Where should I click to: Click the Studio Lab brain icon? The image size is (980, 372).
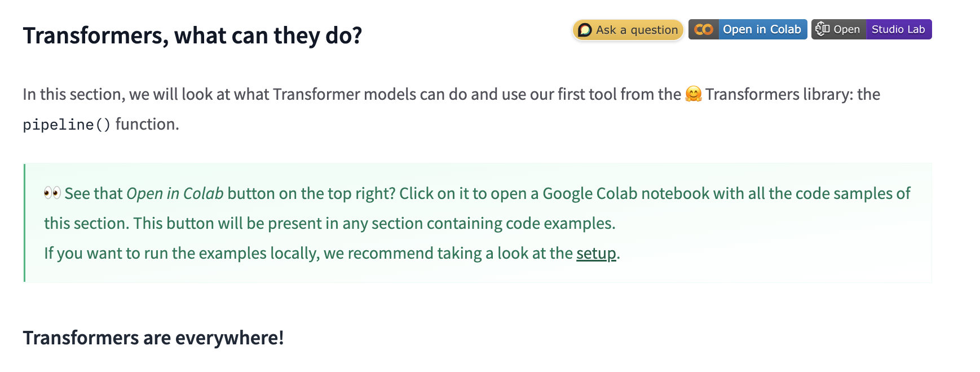tap(822, 29)
